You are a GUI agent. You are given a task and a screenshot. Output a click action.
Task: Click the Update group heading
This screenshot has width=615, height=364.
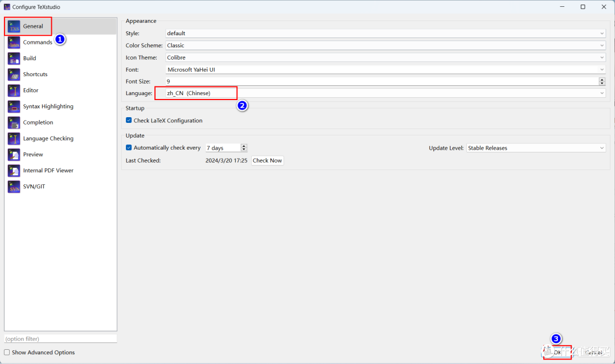[x=135, y=135]
